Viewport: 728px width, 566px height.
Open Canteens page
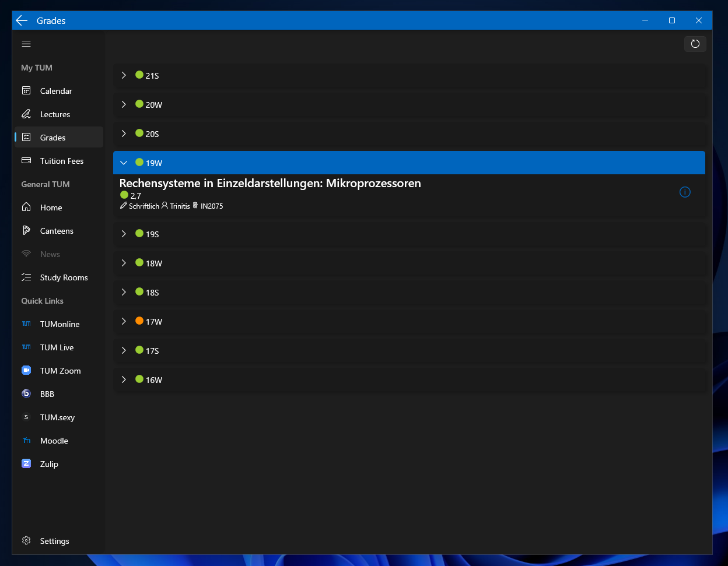[x=59, y=231]
